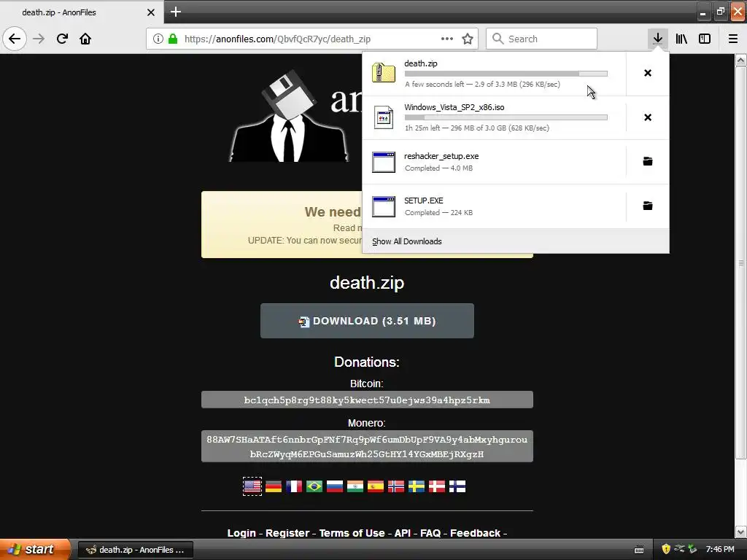
Task: Click the DOWNLOAD (3.51 MB) button
Action: (x=367, y=321)
